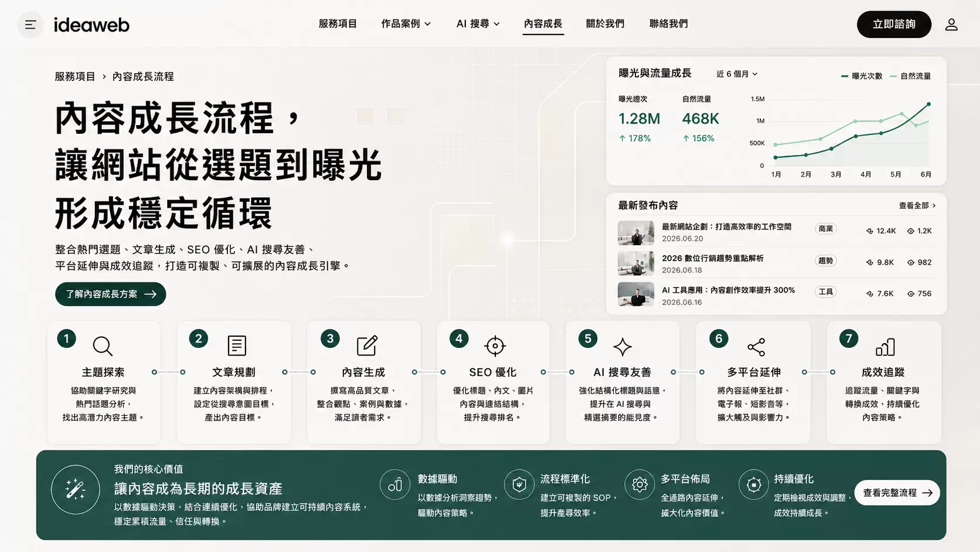This screenshot has width=980, height=552.
Task: Click step number 4 badge
Action: pos(459,338)
